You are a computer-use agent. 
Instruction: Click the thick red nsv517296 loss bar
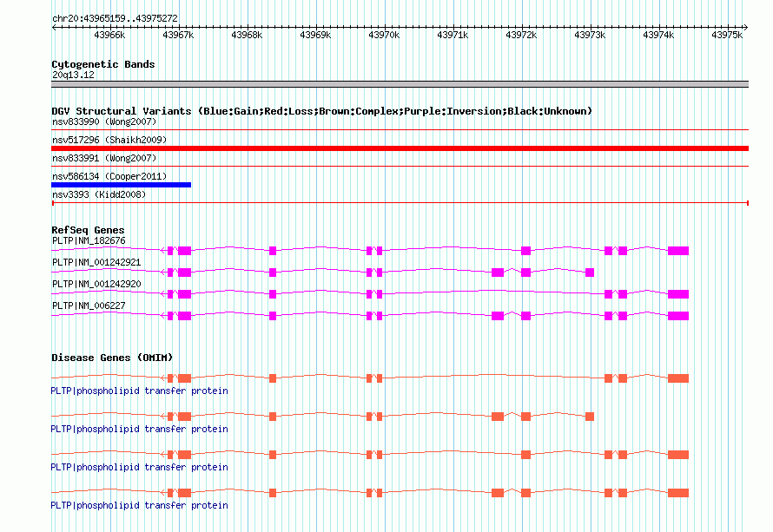point(400,148)
